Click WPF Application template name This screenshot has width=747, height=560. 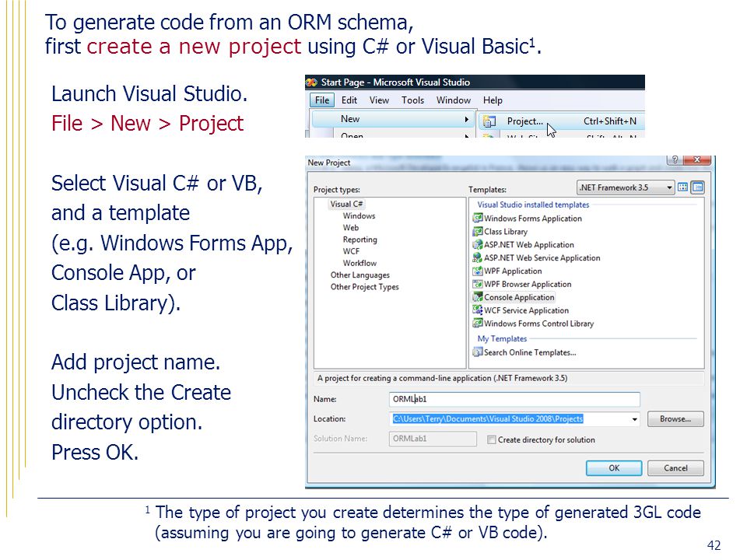coord(513,271)
